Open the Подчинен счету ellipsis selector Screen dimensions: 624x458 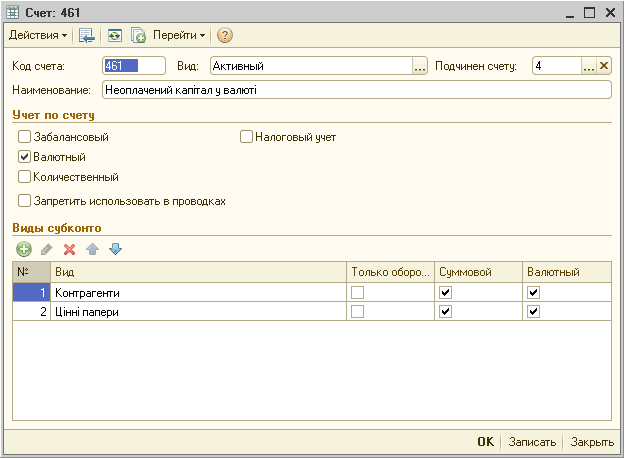[x=589, y=66]
